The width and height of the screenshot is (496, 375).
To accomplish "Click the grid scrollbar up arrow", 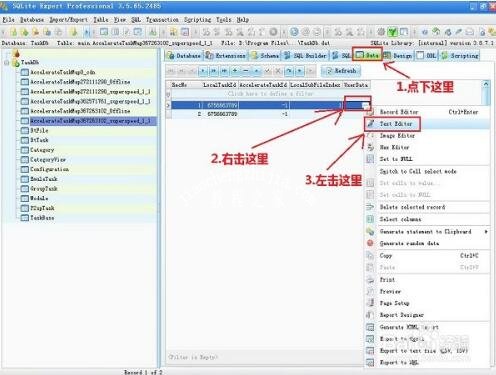I will (486, 85).
